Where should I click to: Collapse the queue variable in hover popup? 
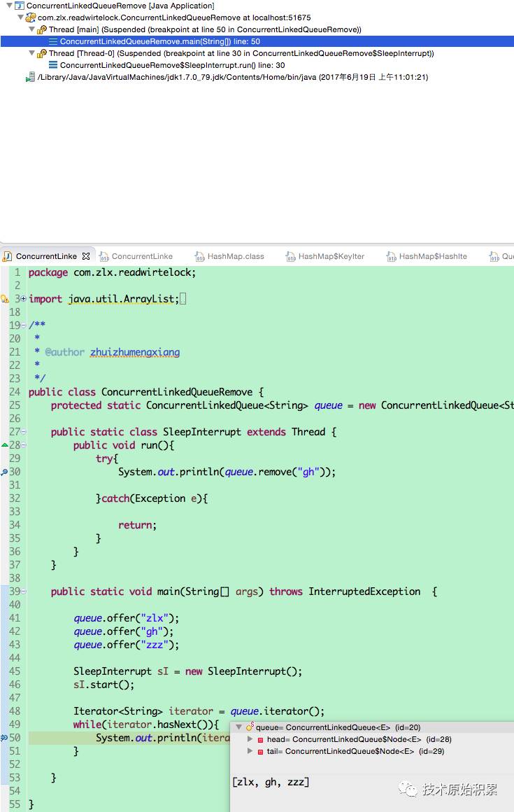pos(238,727)
